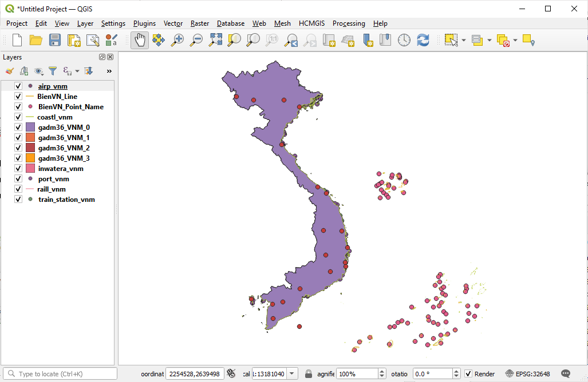Open Layer Styling panel brush icon

10,71
